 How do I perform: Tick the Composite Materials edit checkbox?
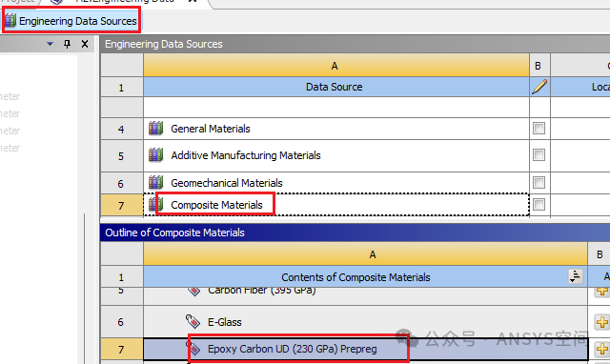click(x=539, y=204)
